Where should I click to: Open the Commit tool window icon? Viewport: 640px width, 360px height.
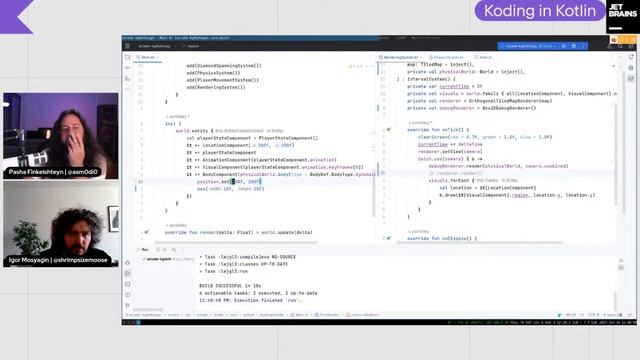[128, 68]
